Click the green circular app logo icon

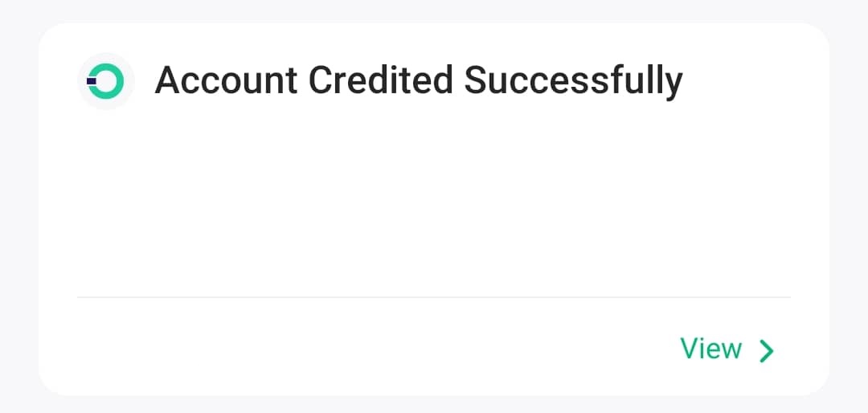coord(105,81)
